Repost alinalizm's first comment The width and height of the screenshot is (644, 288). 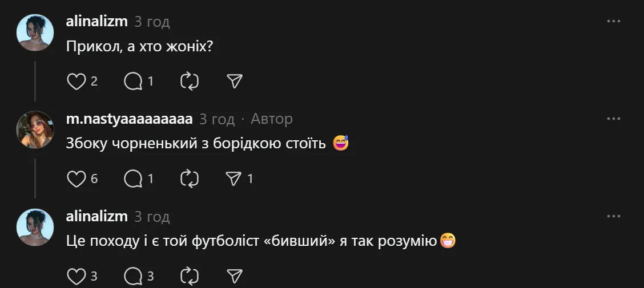click(189, 82)
